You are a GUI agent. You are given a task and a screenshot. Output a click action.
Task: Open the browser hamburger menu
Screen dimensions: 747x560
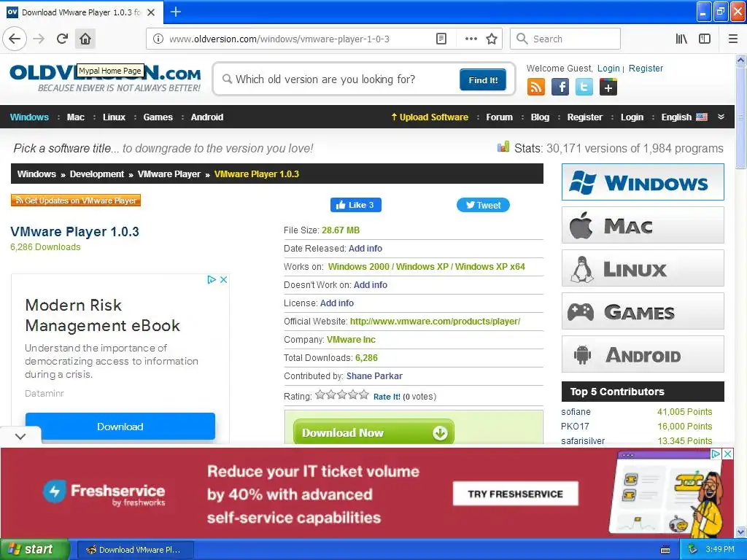(x=732, y=39)
